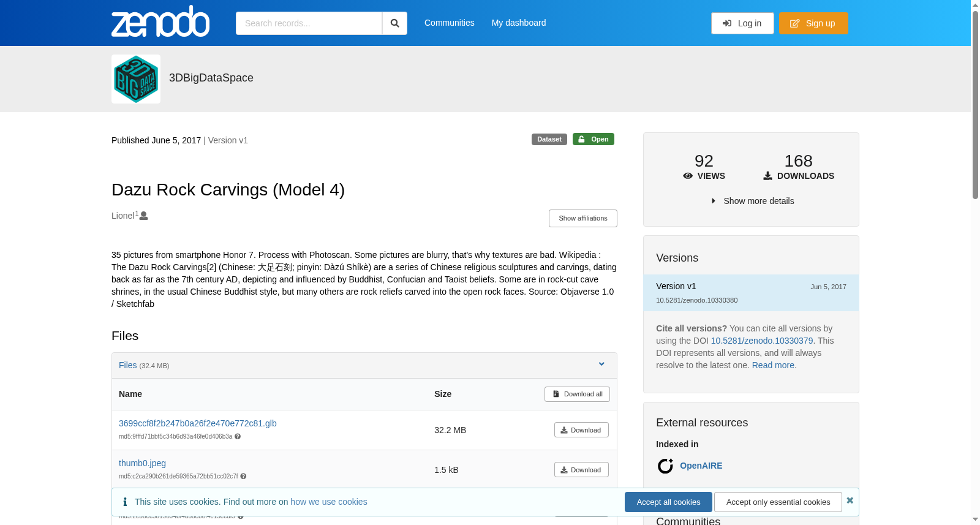The image size is (980, 525).
Task: Open the 3DBigDataSpace community logo
Action: [x=136, y=79]
